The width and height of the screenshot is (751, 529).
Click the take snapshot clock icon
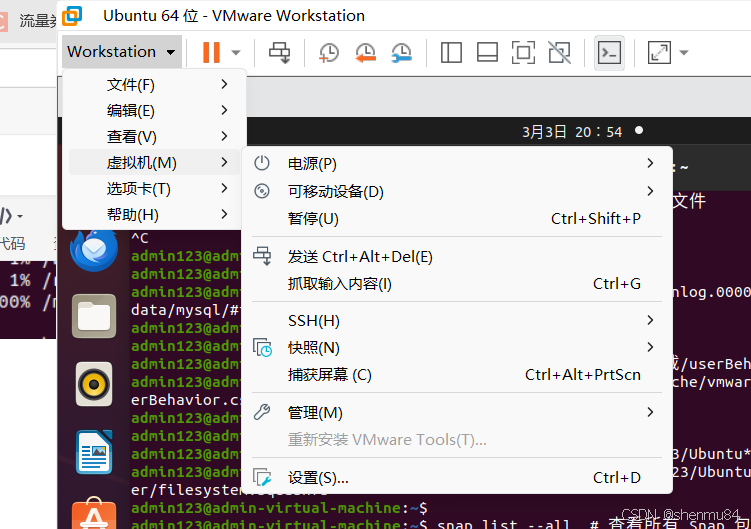(328, 52)
